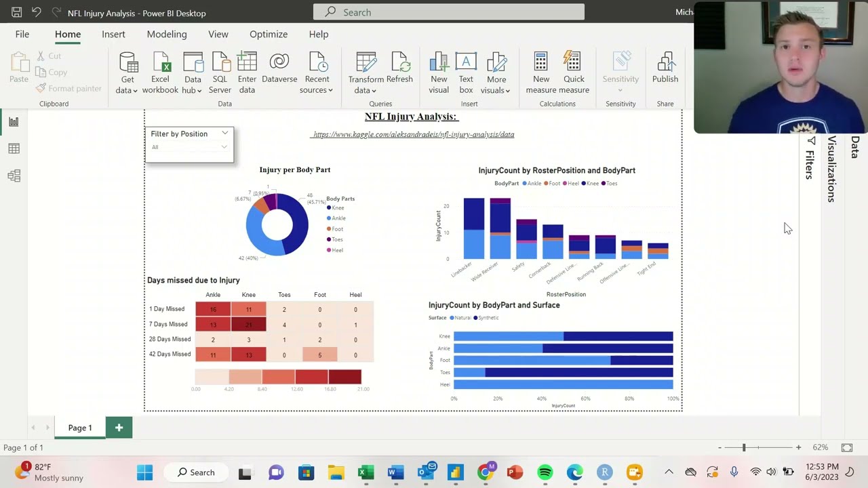
Task: Click the Cut command
Action: point(48,56)
